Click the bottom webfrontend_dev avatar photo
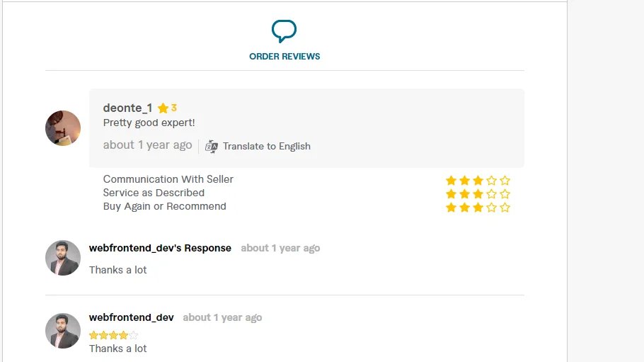 pos(63,331)
